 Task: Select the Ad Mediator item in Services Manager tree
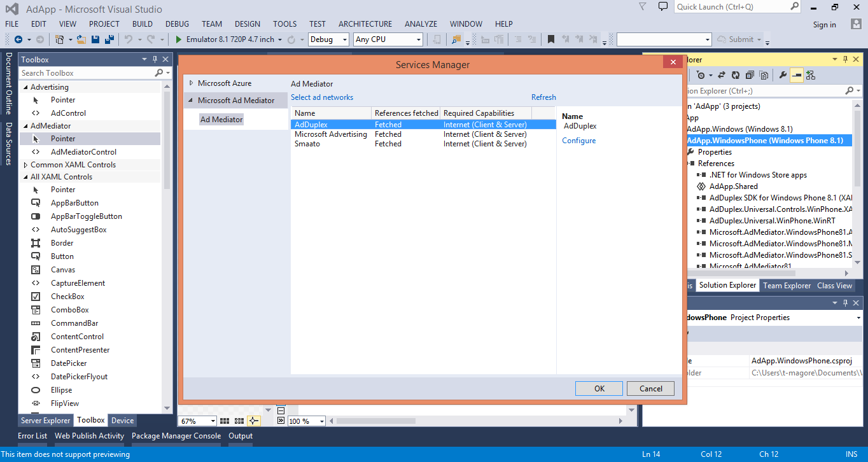[x=221, y=120]
